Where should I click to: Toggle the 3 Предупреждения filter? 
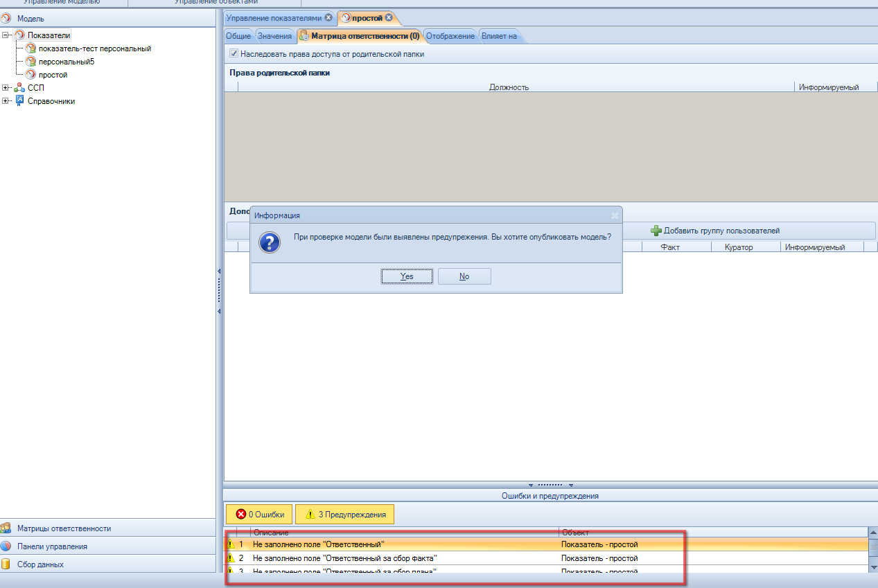(344, 515)
